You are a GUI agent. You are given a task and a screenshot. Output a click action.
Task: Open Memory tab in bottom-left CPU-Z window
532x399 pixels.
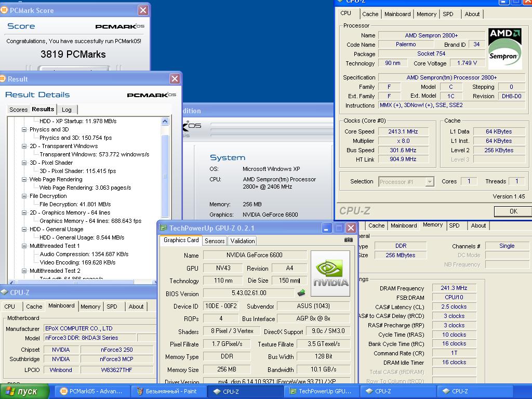click(x=90, y=307)
